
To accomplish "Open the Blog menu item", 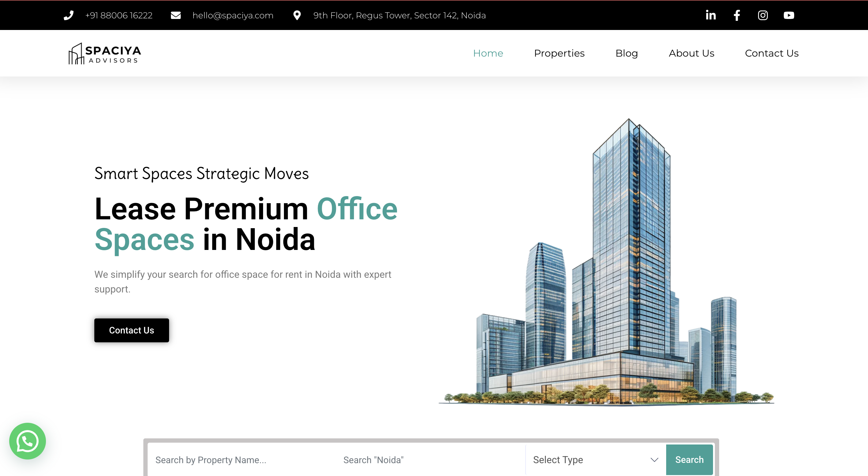I will (626, 53).
